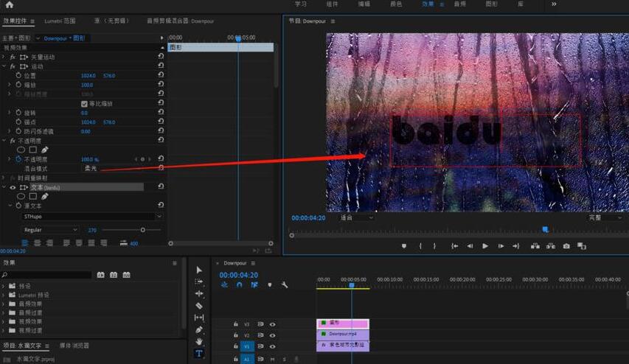Image resolution: width=629 pixels, height=364 pixels.
Task: Open timeline wrench display settings
Action: 285,285
